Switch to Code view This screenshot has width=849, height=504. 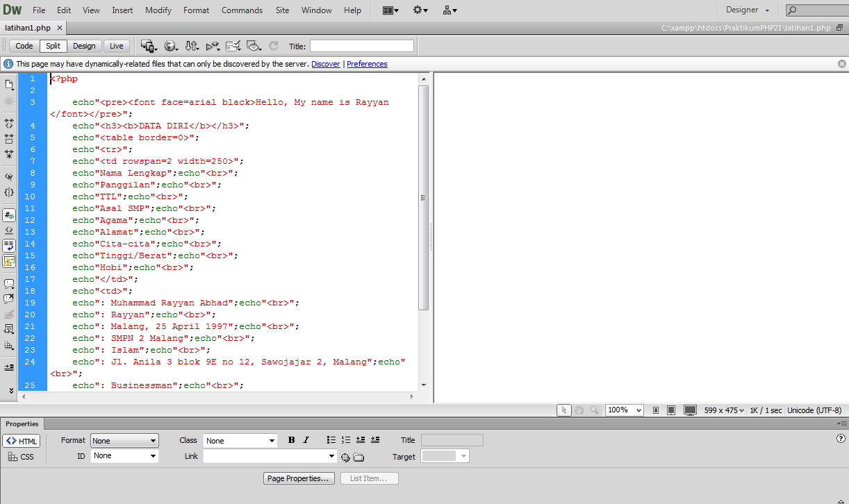pyautogui.click(x=24, y=46)
